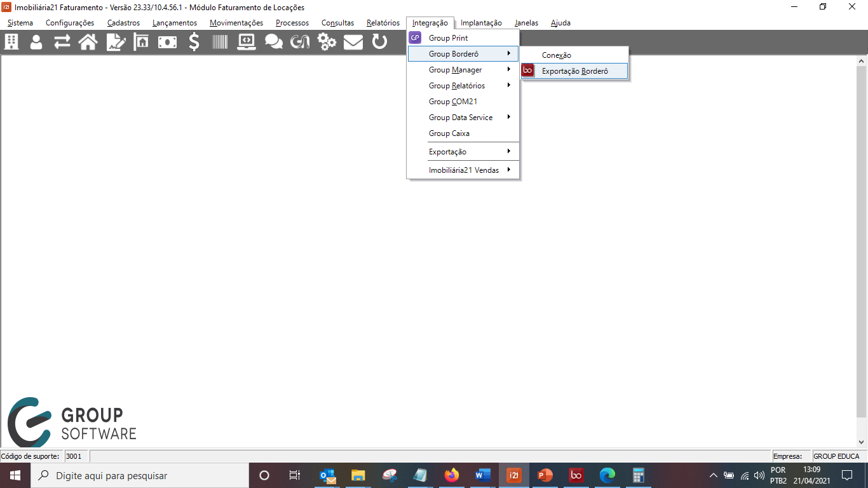Open Outlook from the taskbar

pyautogui.click(x=327, y=475)
